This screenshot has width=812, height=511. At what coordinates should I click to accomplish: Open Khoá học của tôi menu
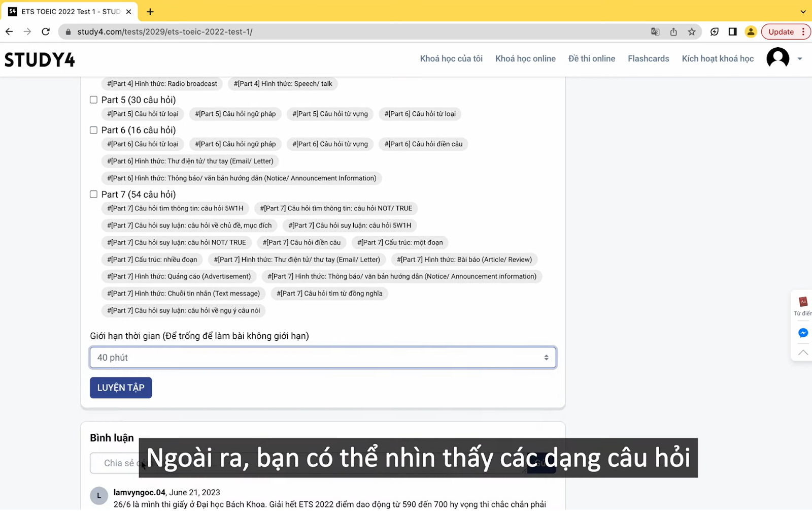(x=451, y=58)
